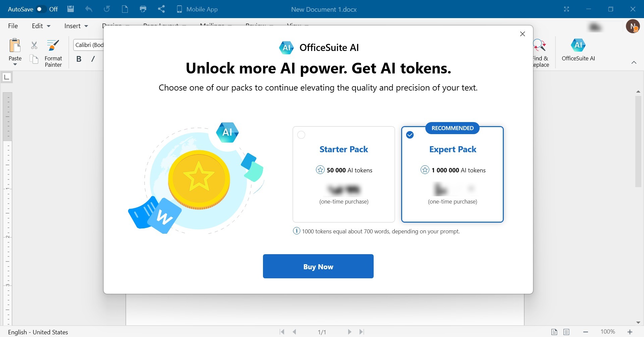
Task: Toggle the full screen mode icon
Action: click(x=567, y=9)
